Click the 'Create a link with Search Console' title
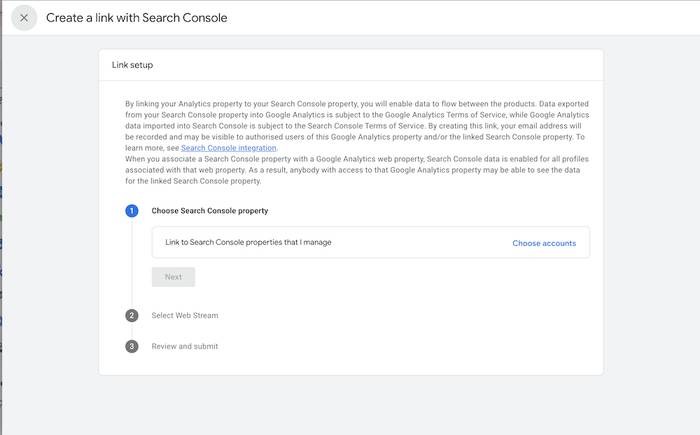This screenshot has width=700, height=435. (x=137, y=18)
